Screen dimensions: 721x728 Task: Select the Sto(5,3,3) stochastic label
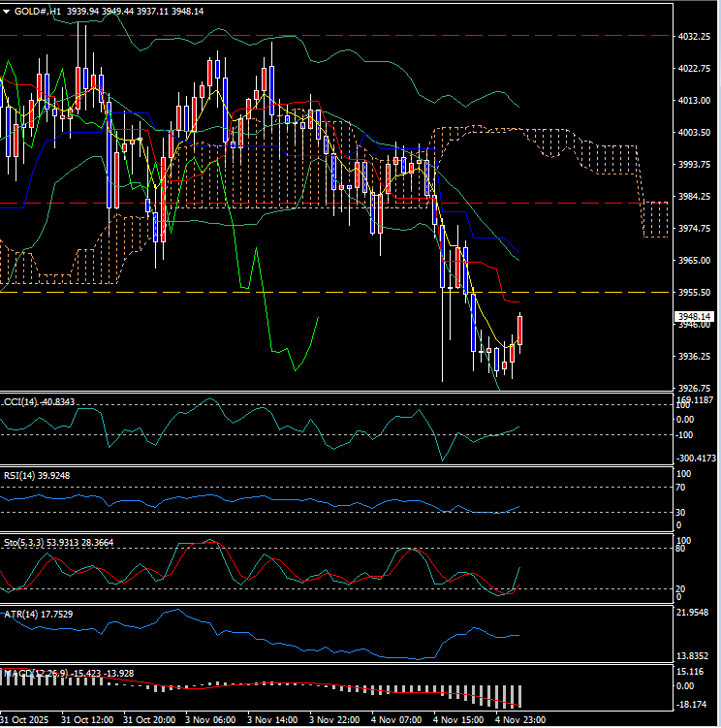pyautogui.click(x=27, y=541)
